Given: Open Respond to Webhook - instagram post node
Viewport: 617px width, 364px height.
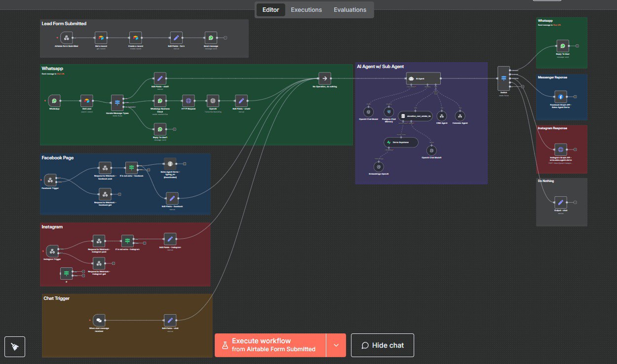Looking at the screenshot, I should pos(99,241).
